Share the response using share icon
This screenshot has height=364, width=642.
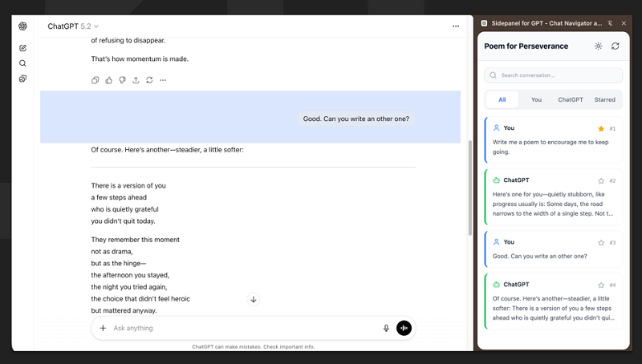pyautogui.click(x=136, y=80)
